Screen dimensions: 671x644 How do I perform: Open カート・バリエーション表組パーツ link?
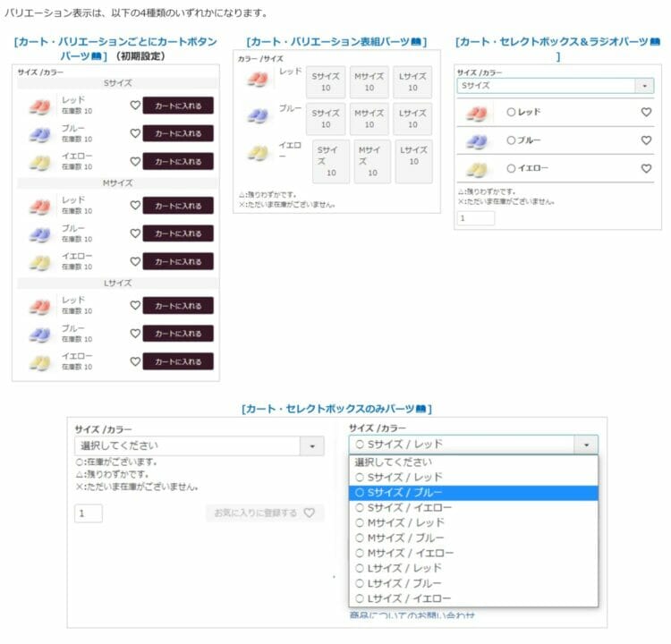(336, 42)
